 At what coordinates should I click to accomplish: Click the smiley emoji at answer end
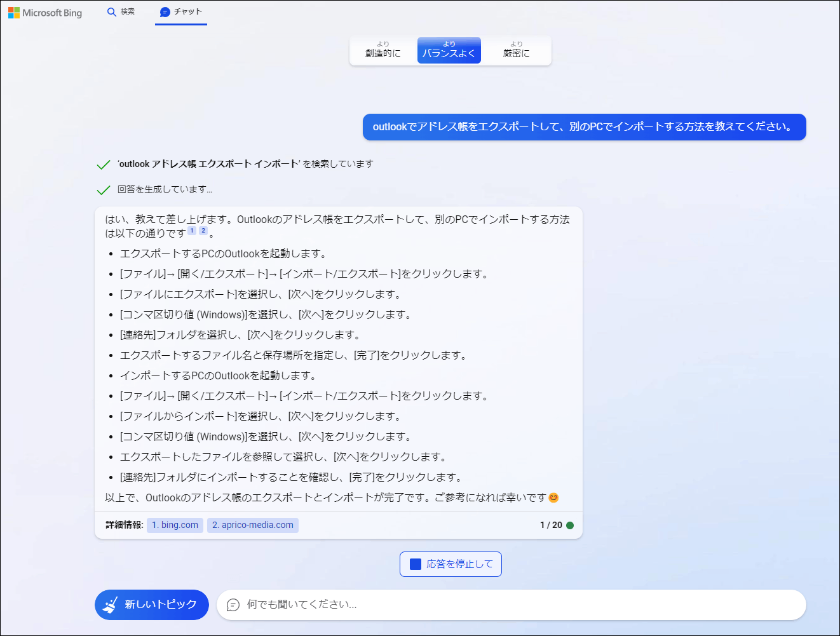coord(553,497)
